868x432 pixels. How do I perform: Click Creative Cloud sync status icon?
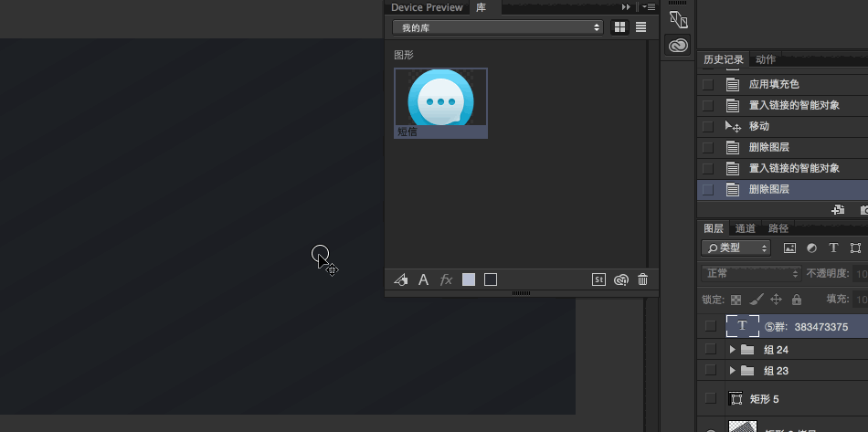(621, 280)
